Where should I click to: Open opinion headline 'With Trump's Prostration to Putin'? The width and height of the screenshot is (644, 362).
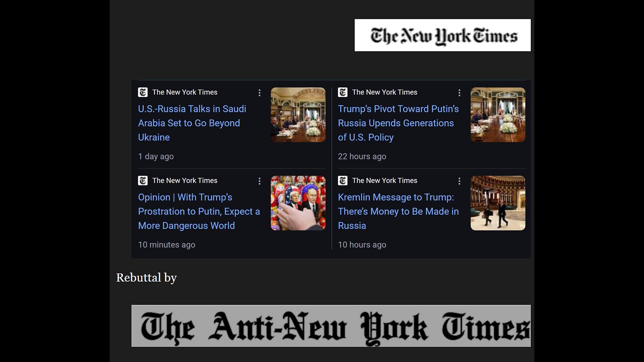199,212
